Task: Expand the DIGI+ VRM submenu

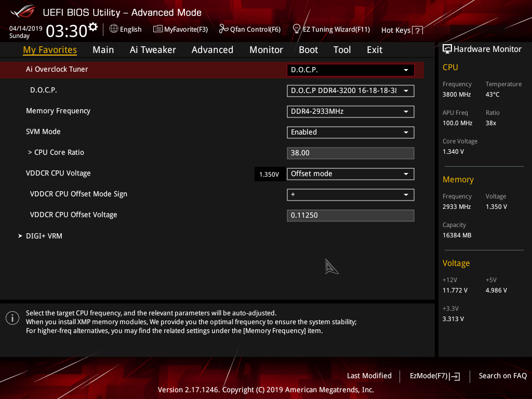Action: 41,236
